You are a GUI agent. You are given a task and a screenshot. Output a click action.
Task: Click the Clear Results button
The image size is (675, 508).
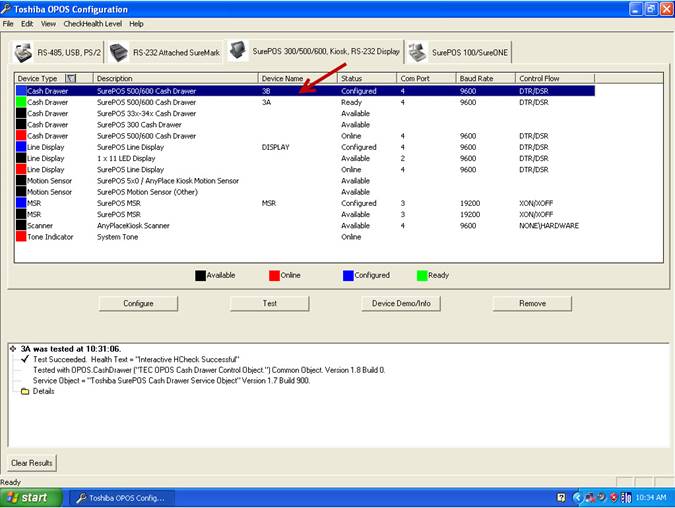point(32,463)
